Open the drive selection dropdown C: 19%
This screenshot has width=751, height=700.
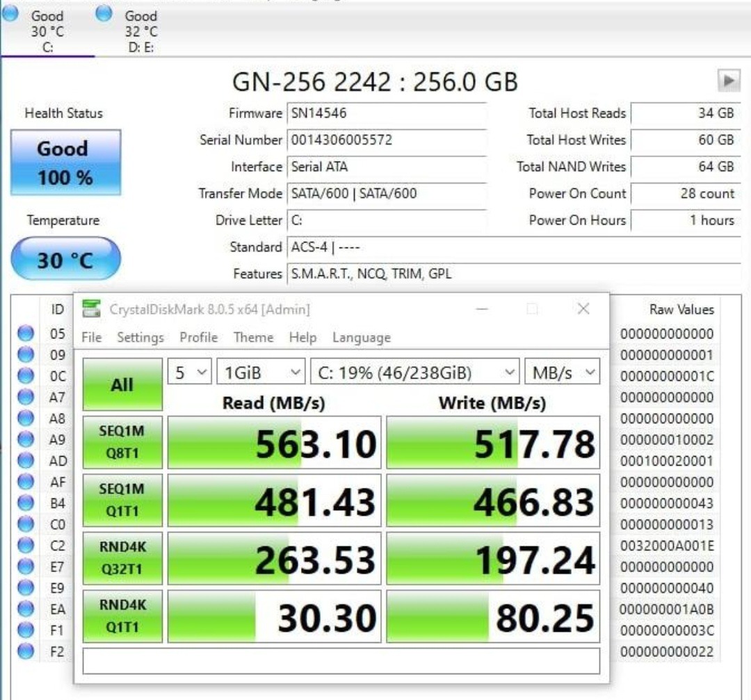414,371
